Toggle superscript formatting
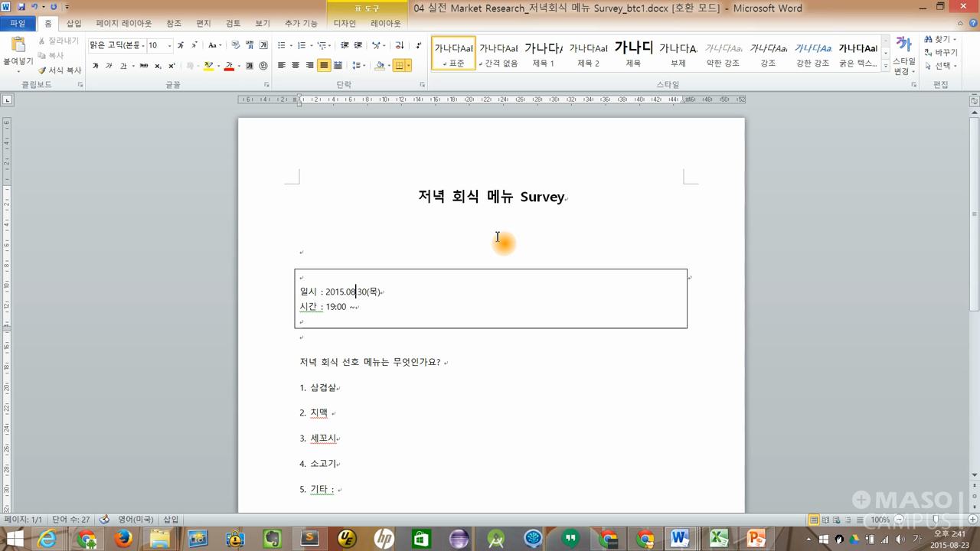The width and height of the screenshot is (980, 551). click(171, 66)
